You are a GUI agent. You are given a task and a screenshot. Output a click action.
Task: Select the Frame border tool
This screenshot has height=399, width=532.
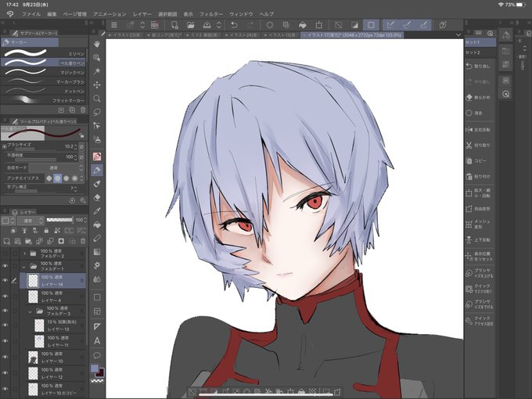(97, 311)
